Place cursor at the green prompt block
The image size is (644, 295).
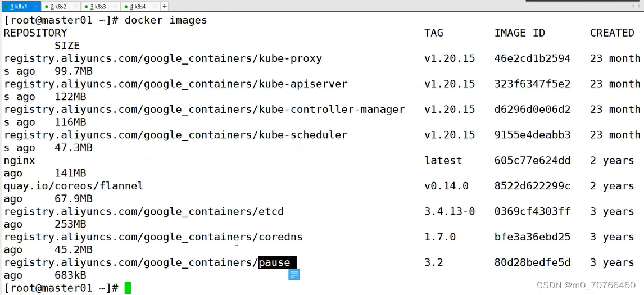pyautogui.click(x=128, y=288)
